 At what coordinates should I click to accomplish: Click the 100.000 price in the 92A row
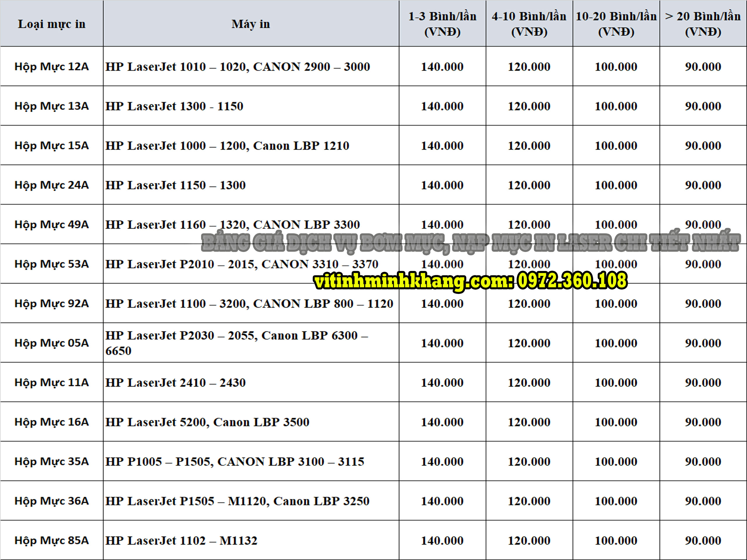pyautogui.click(x=616, y=303)
